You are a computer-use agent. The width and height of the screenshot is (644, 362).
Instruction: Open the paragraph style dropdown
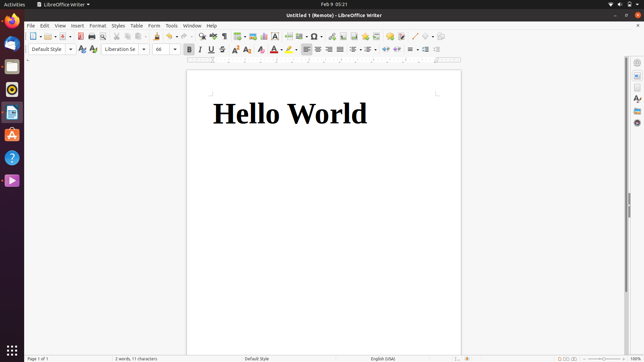71,49
